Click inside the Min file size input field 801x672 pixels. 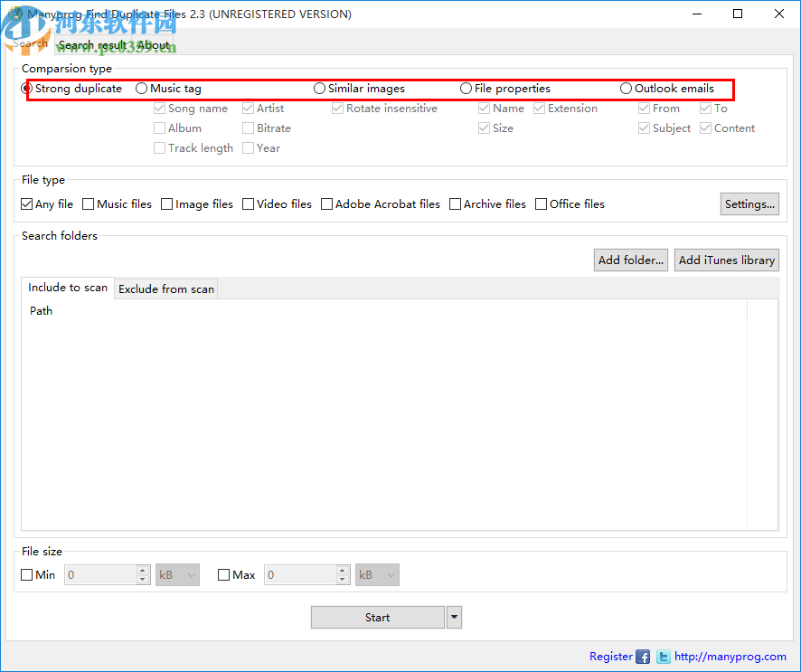[99, 574]
